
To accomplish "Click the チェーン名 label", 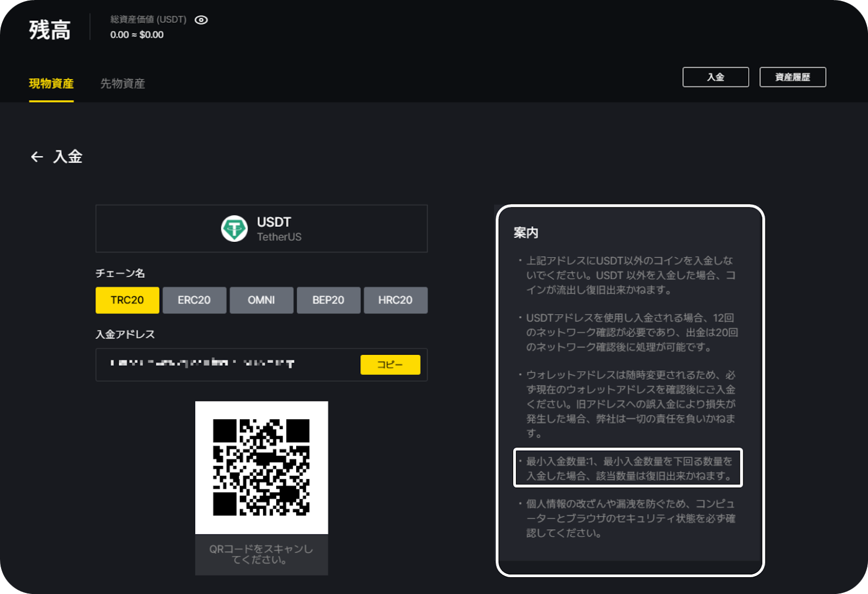I will 120,273.
